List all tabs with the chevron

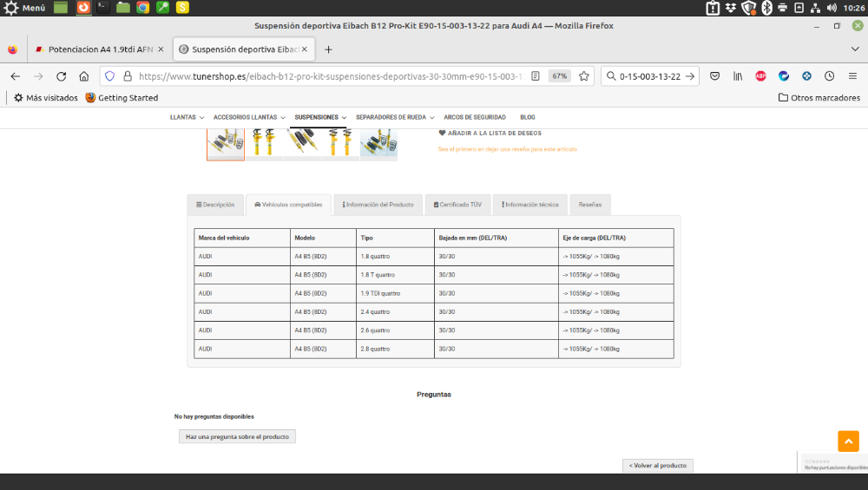[855, 49]
